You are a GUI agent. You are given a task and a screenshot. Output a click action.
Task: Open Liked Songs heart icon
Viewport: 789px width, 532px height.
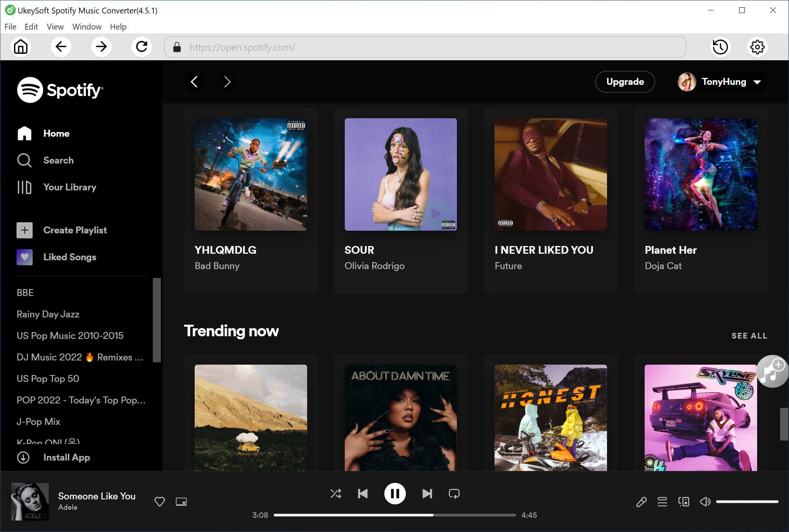coord(25,257)
